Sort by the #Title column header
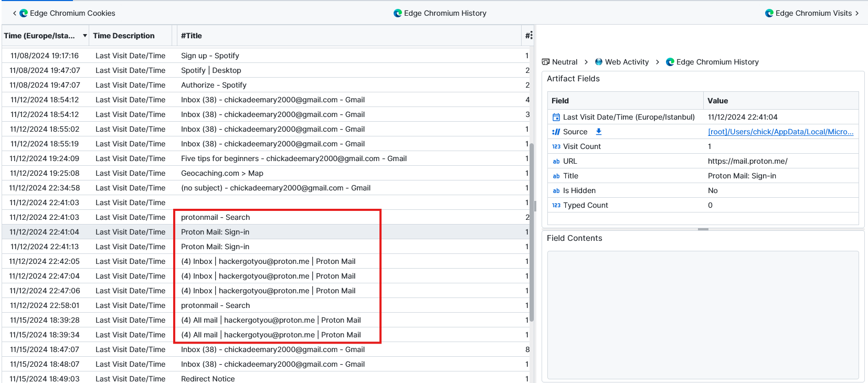 point(192,36)
